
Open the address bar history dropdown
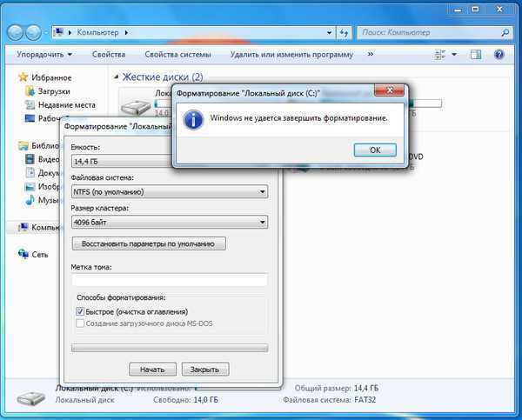point(329,33)
